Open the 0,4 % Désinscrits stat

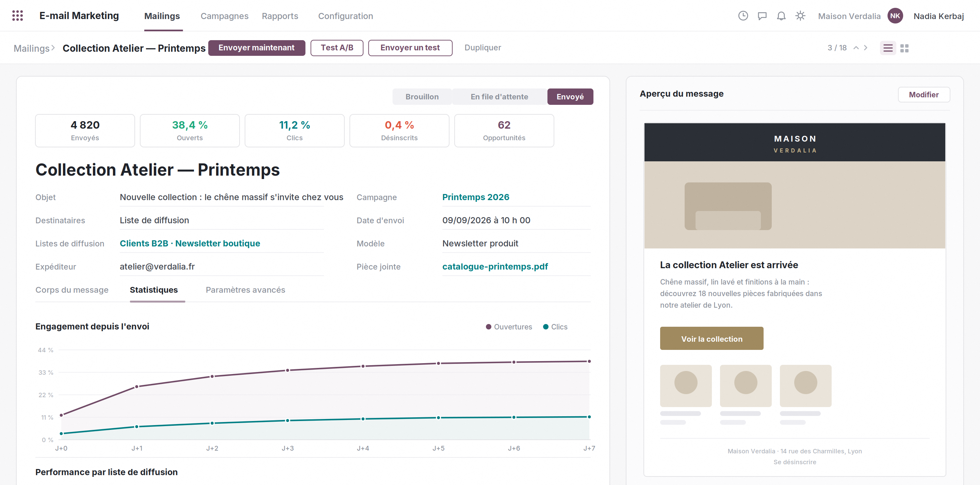(x=399, y=130)
